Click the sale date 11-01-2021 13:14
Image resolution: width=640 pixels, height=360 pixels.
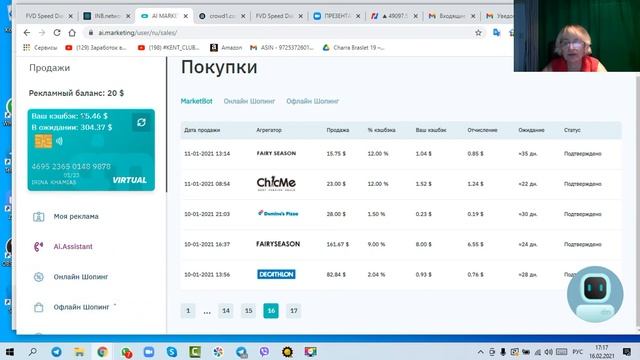pyautogui.click(x=207, y=154)
